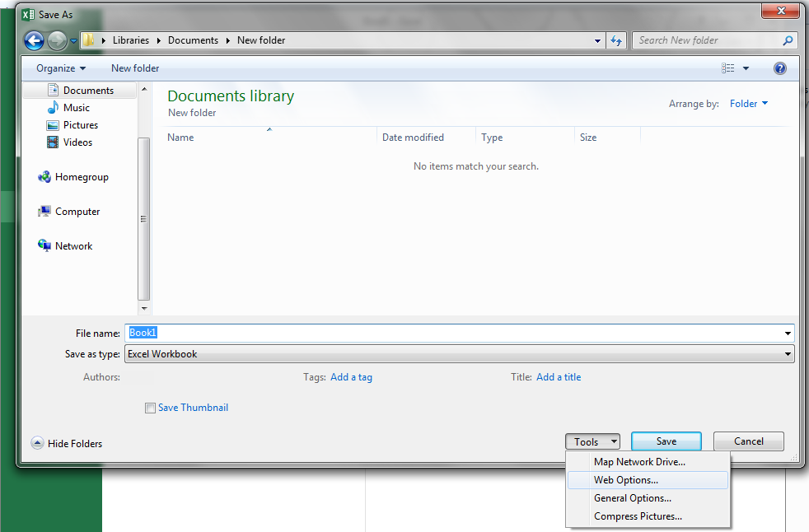Select General Options in Tools menu
The image size is (809, 532).
tap(632, 498)
